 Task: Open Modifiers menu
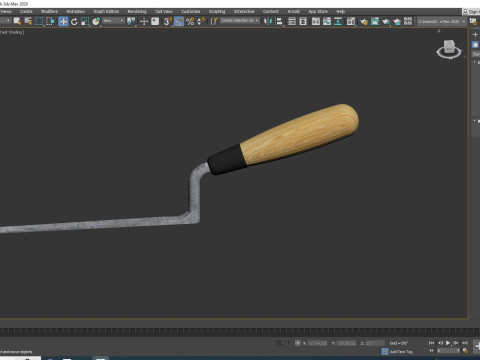coord(49,11)
